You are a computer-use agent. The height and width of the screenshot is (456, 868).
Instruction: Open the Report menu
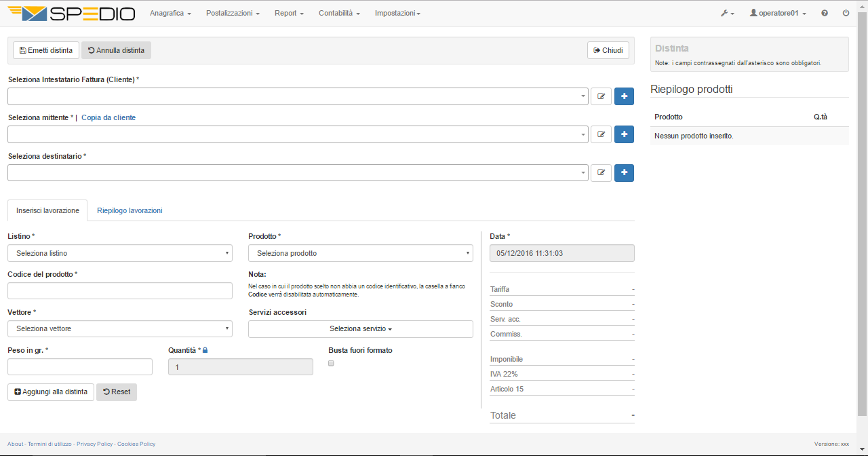[289, 13]
